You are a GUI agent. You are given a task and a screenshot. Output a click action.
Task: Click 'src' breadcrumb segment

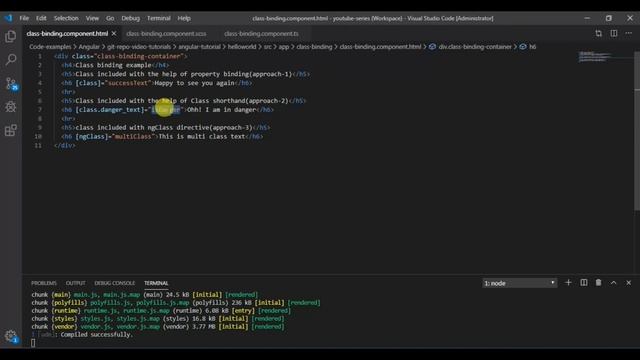click(267, 47)
